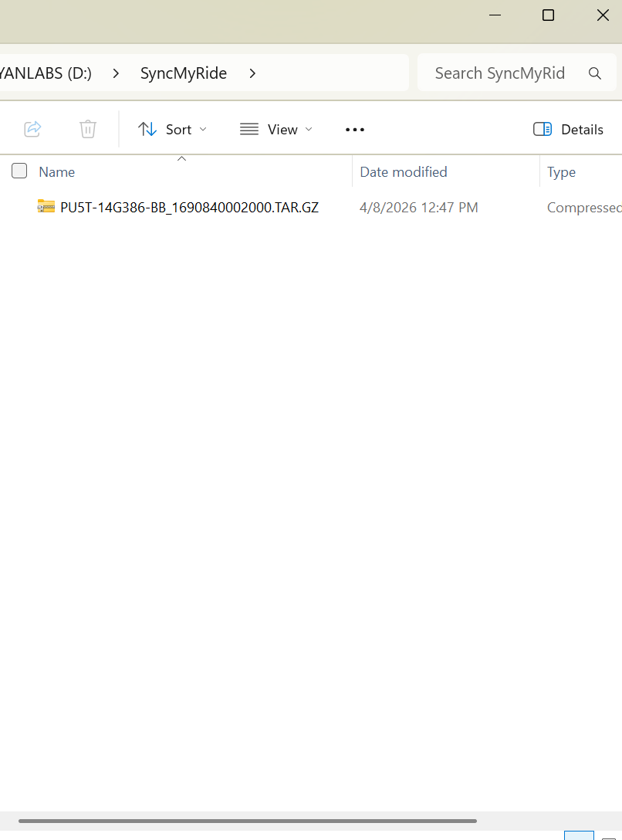Click the search magnifier icon

coord(594,73)
